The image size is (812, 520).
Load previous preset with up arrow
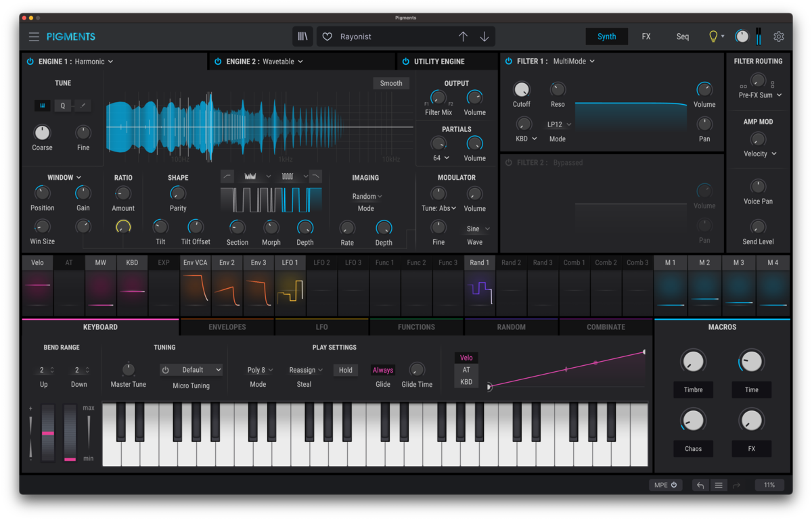463,37
